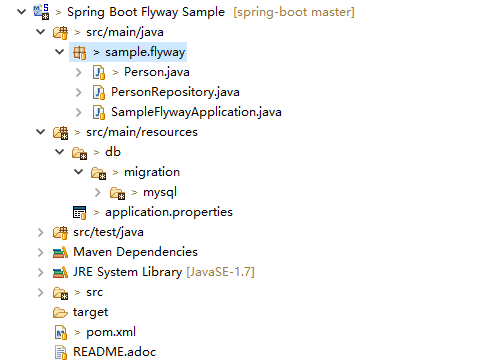
Task: Expand the SampleFlywayApplication.java node
Action: coord(79,112)
